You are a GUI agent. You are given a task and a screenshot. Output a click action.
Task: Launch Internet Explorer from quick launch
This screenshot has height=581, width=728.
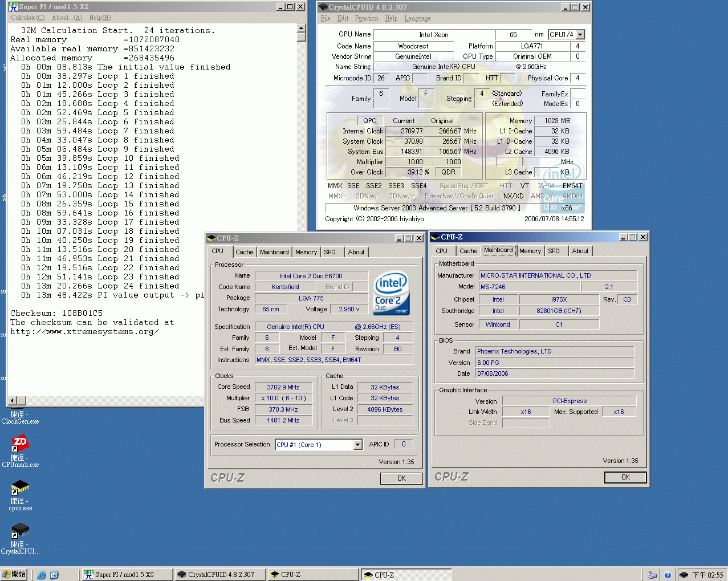pyautogui.click(x=42, y=575)
